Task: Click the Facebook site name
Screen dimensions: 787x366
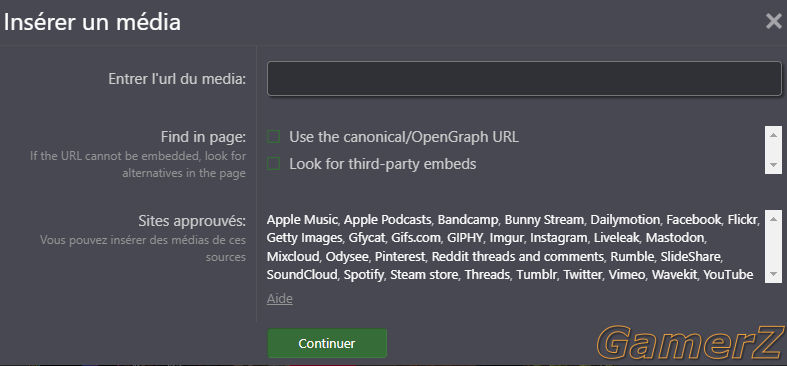Action: 693,219
